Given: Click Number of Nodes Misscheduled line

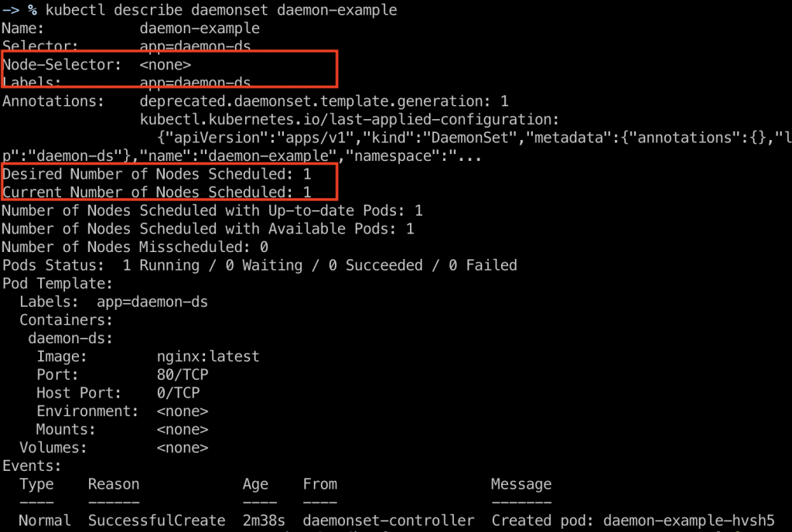Looking at the screenshot, I should [135, 247].
